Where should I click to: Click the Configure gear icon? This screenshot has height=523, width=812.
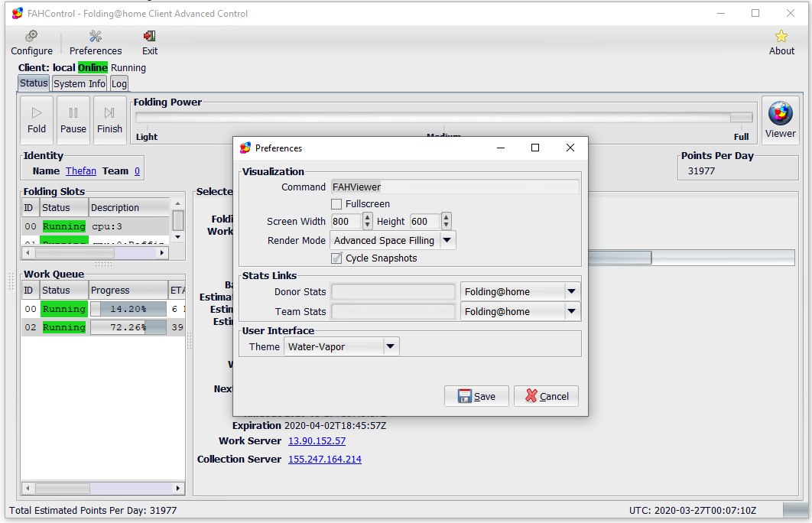pos(31,37)
